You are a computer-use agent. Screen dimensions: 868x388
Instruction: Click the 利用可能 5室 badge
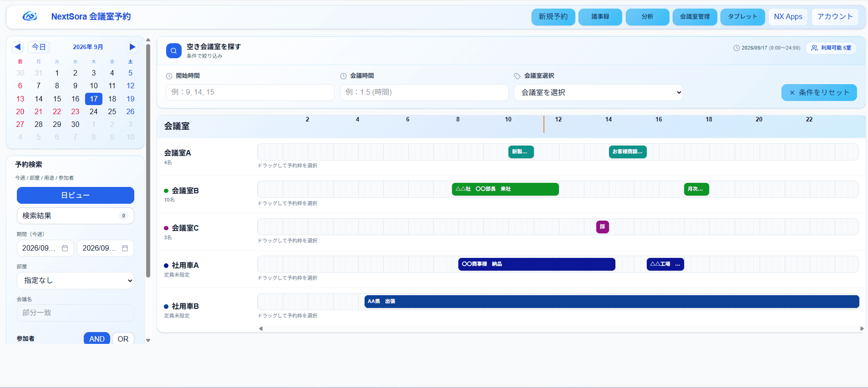[x=831, y=48]
